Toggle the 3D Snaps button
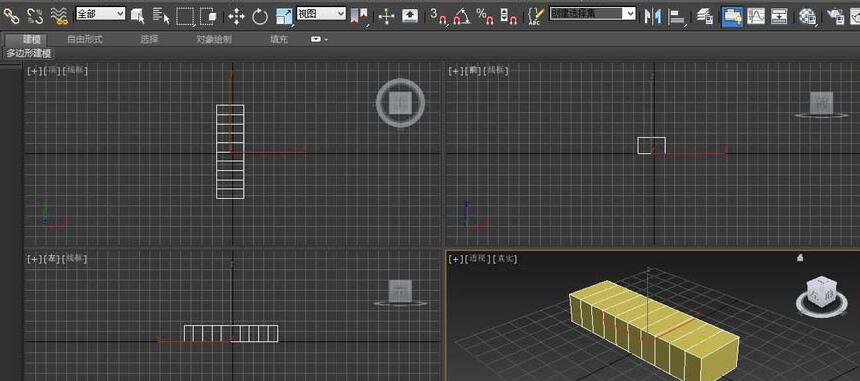This screenshot has height=381, width=860. (x=438, y=17)
